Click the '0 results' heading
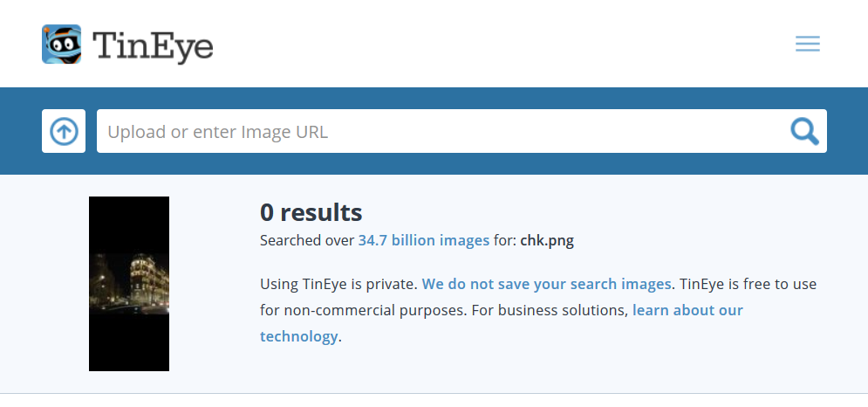 pyautogui.click(x=311, y=212)
